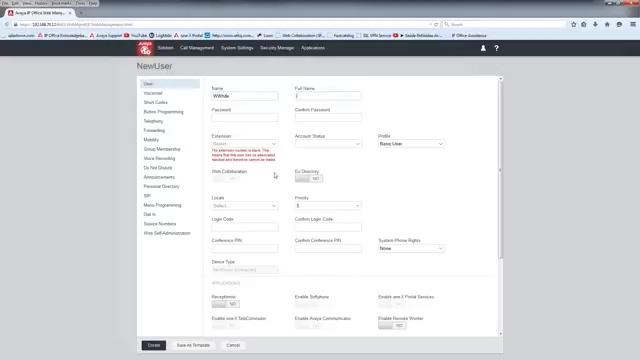The image size is (640, 360).
Task: Go to the Short Codes section
Action: 156,102
